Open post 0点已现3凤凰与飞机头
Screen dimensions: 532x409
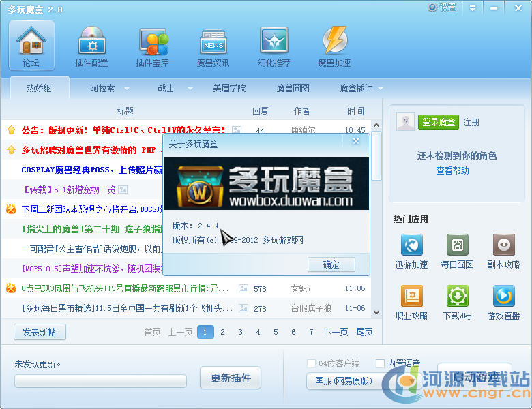point(125,288)
